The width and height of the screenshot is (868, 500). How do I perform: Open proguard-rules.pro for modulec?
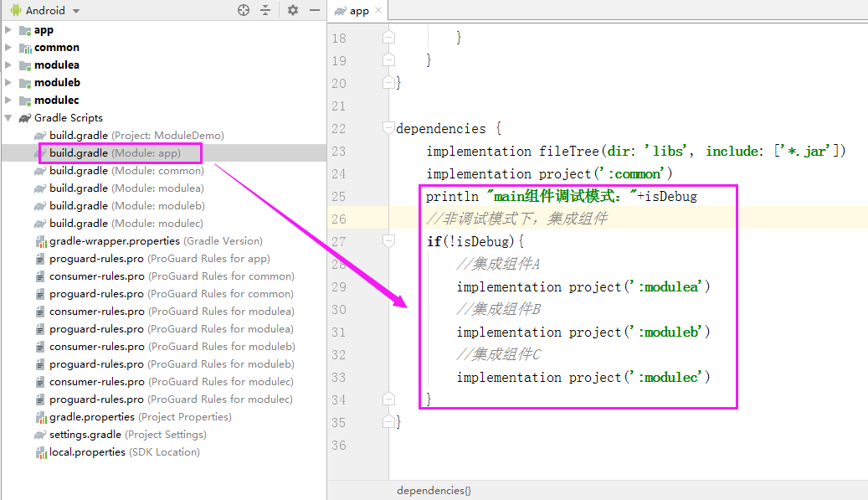(x=171, y=399)
